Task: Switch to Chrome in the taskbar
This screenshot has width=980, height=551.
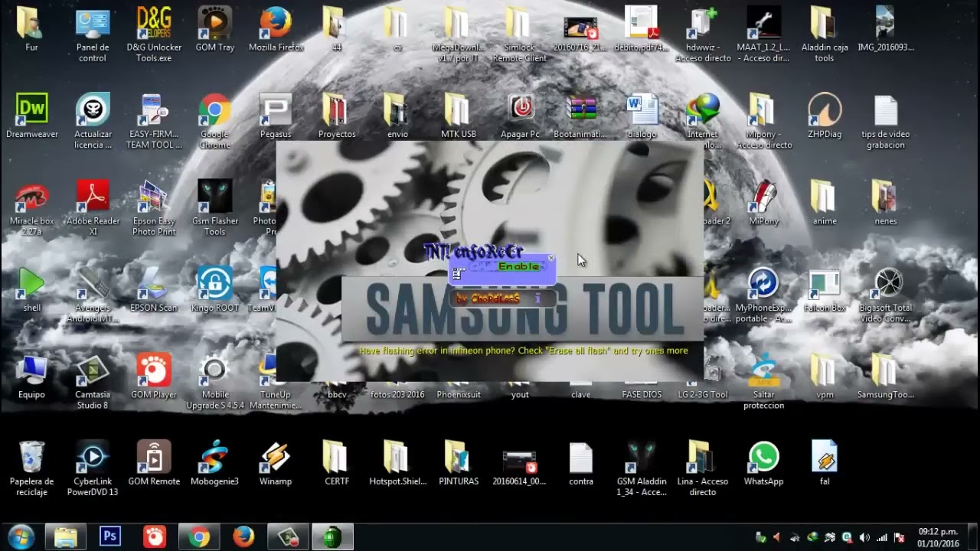Action: [199, 536]
